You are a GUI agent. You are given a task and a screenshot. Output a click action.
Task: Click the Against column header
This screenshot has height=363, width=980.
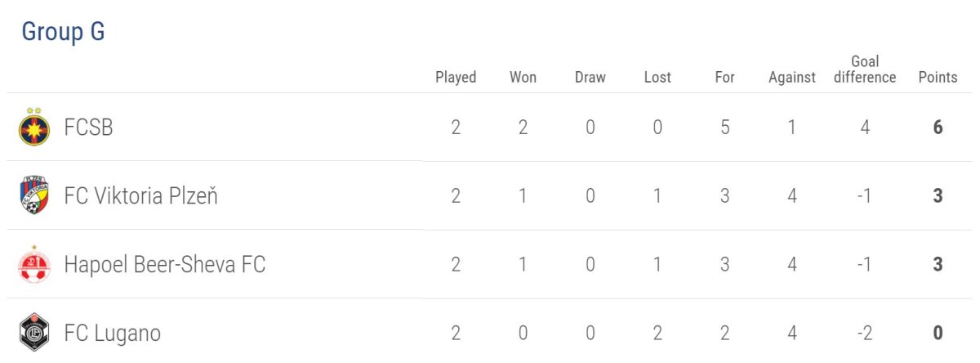coord(792,77)
